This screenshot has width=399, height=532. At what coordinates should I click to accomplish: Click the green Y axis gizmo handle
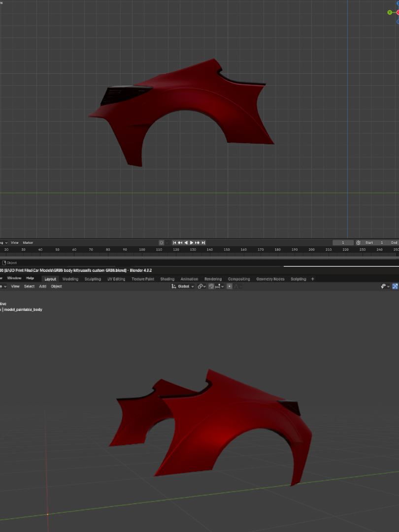point(390,12)
